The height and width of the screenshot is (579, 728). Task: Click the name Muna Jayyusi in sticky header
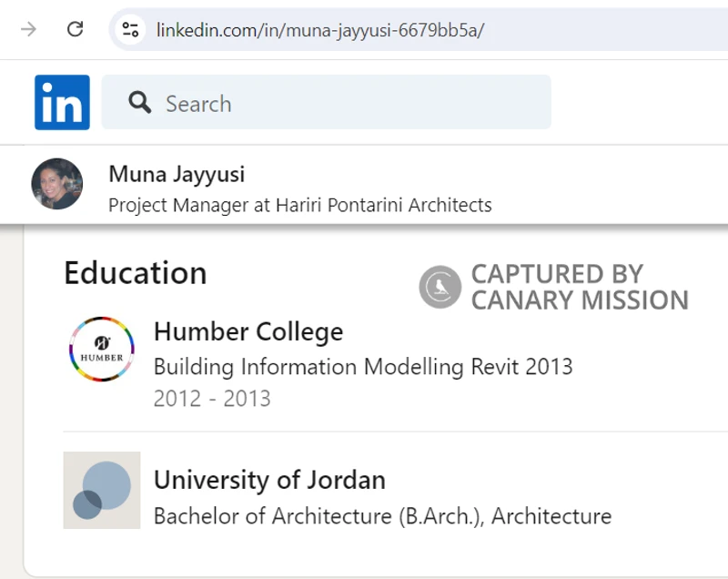click(x=177, y=175)
